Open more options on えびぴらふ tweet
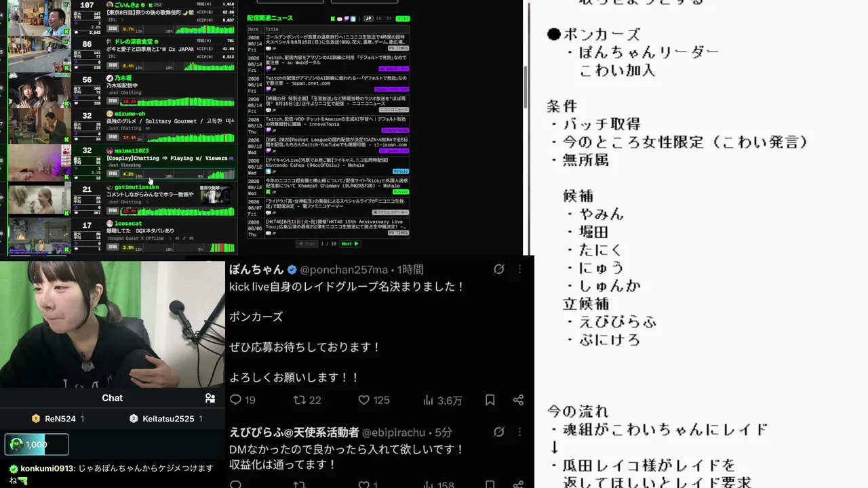Image resolution: width=868 pixels, height=488 pixels. pyautogui.click(x=519, y=432)
